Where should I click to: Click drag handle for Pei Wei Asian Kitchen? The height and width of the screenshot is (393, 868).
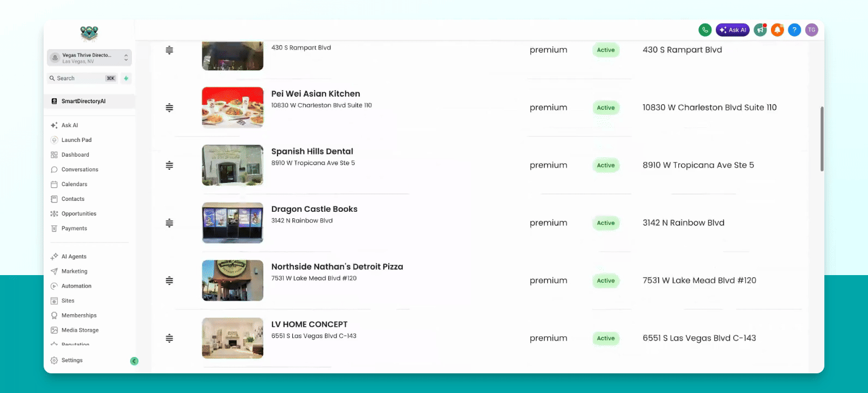pos(170,108)
